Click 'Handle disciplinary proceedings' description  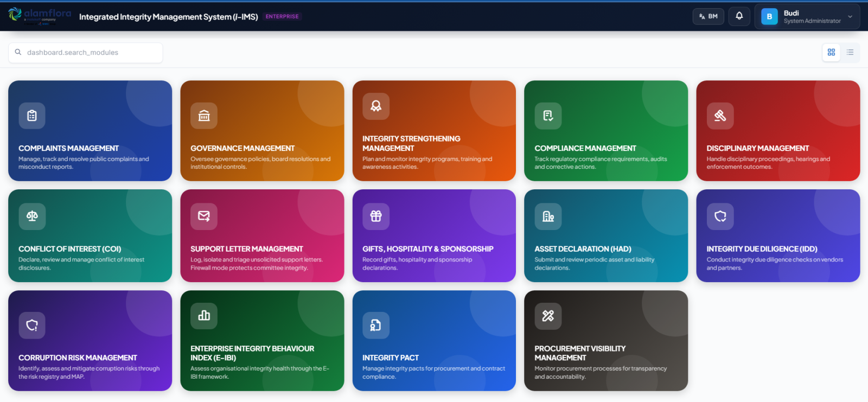[x=768, y=163]
